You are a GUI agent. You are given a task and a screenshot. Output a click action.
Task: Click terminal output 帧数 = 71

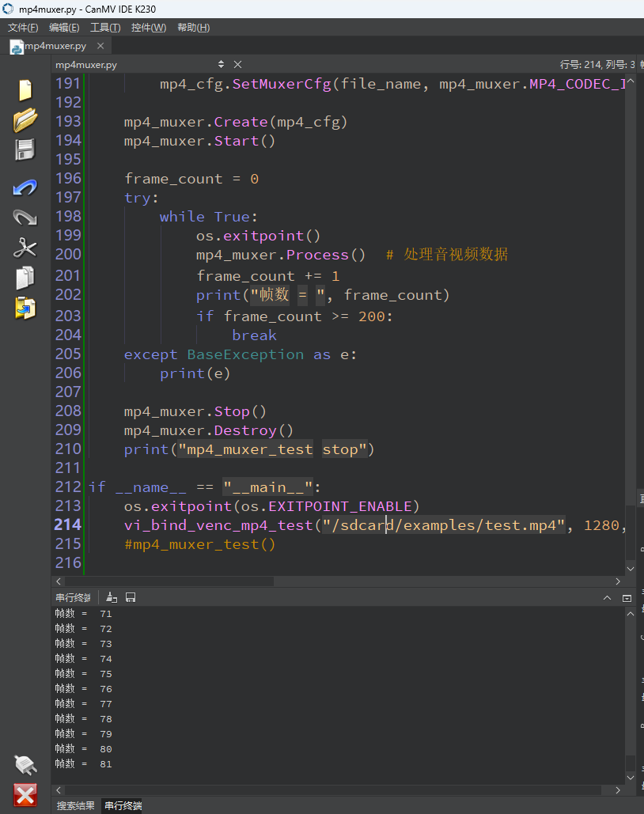pos(83,614)
